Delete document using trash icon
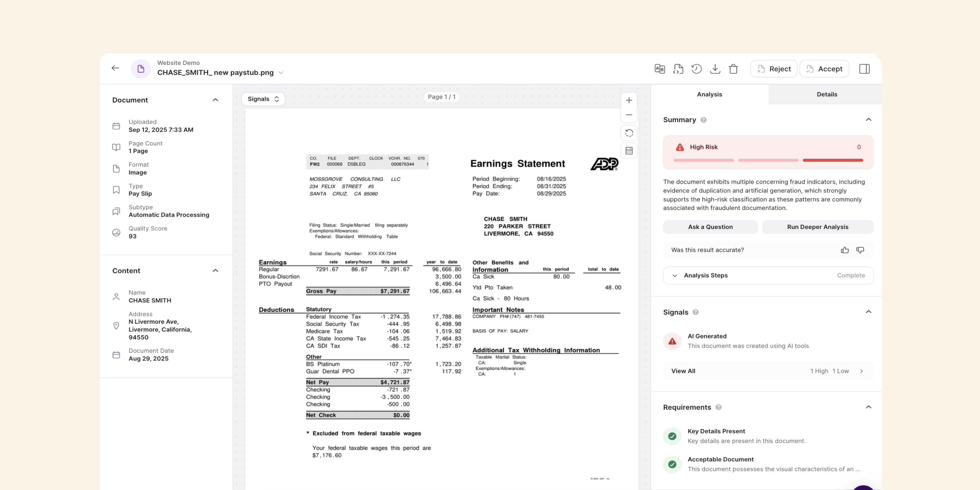This screenshot has height=490, width=980. pos(733,69)
